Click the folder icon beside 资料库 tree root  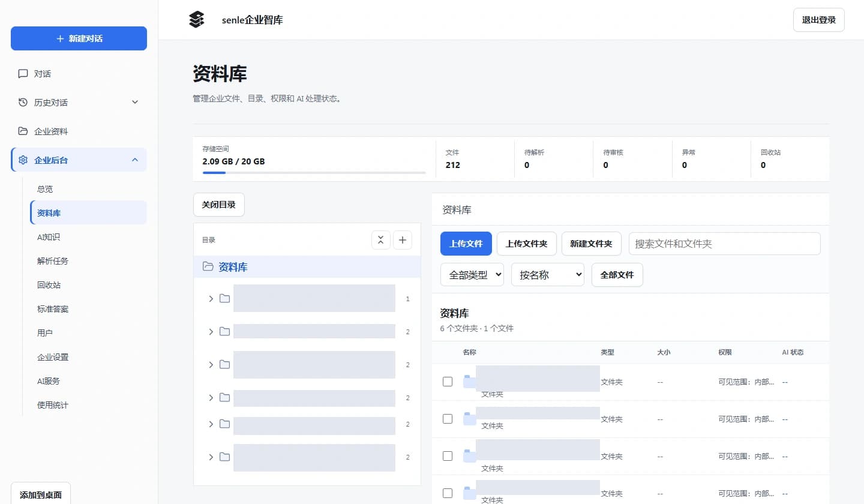(x=208, y=267)
